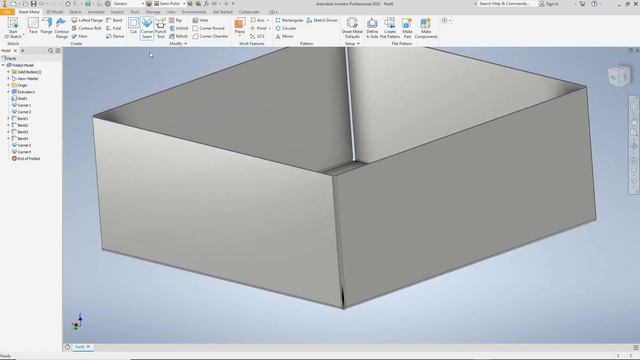The width and height of the screenshot is (640, 360).
Task: Switch to the 3D Model tab
Action: coord(55,12)
